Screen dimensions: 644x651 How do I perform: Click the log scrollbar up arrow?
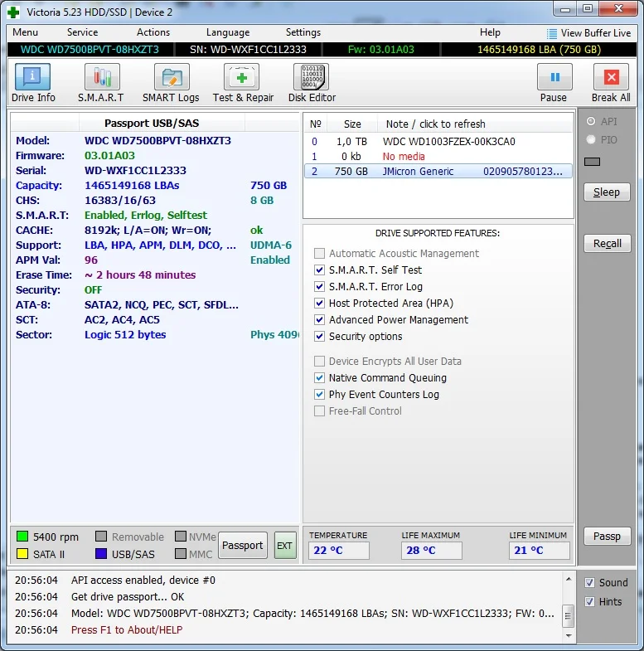[569, 579]
